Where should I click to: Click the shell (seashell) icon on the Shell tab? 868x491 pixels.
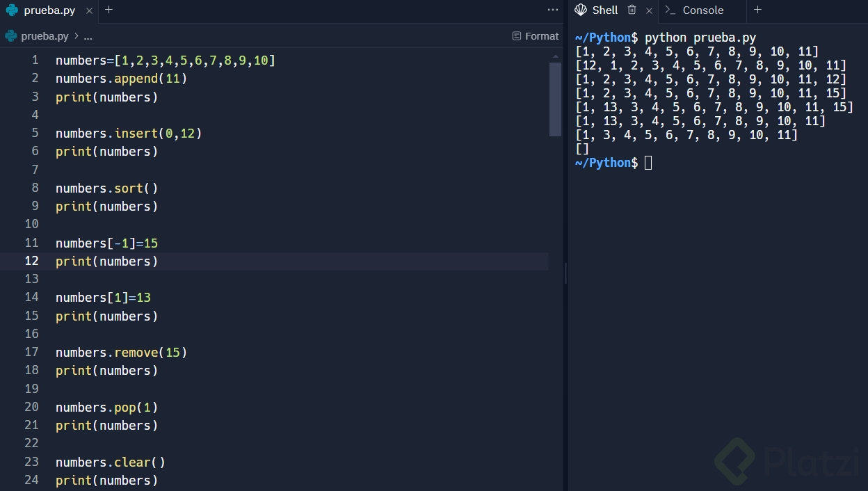[x=581, y=10]
